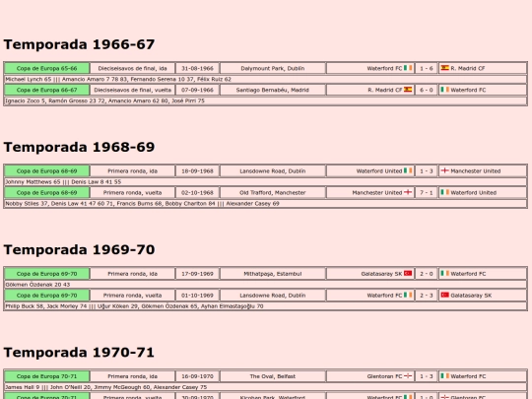The width and height of the screenshot is (532, 399).
Task: Click 'Copa de Europa 69-70' in the 17-09-1969 row
Action: 47,274
